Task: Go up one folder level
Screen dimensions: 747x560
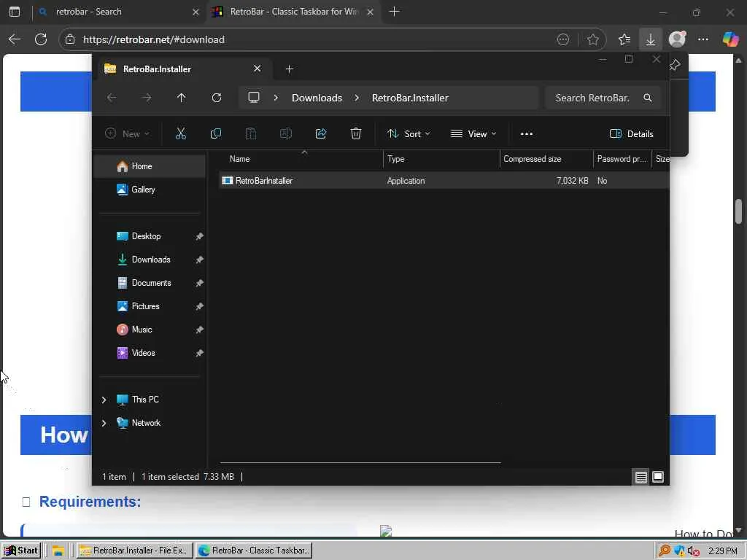Action: (x=181, y=98)
